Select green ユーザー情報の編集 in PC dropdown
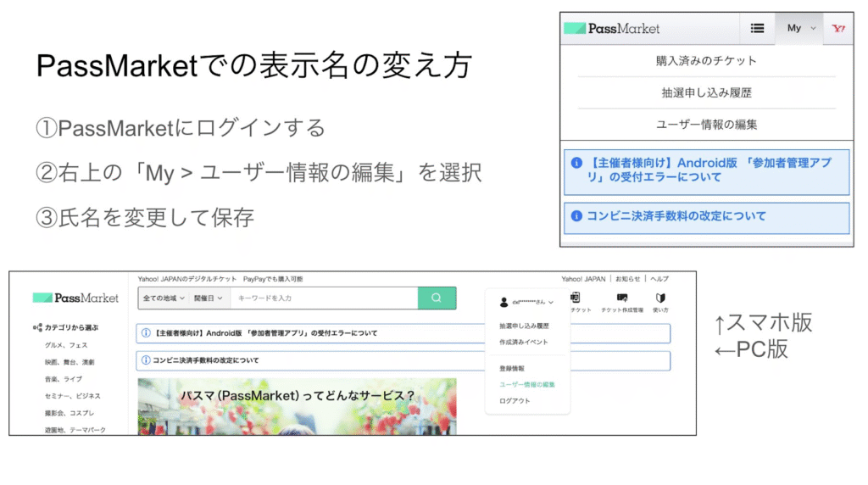Image resolution: width=868 pixels, height=485 pixels. [527, 385]
